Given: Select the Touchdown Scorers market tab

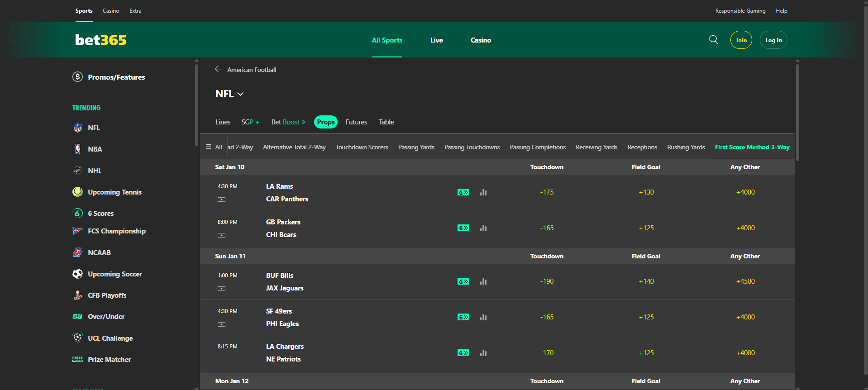Looking at the screenshot, I should pyautogui.click(x=362, y=147).
